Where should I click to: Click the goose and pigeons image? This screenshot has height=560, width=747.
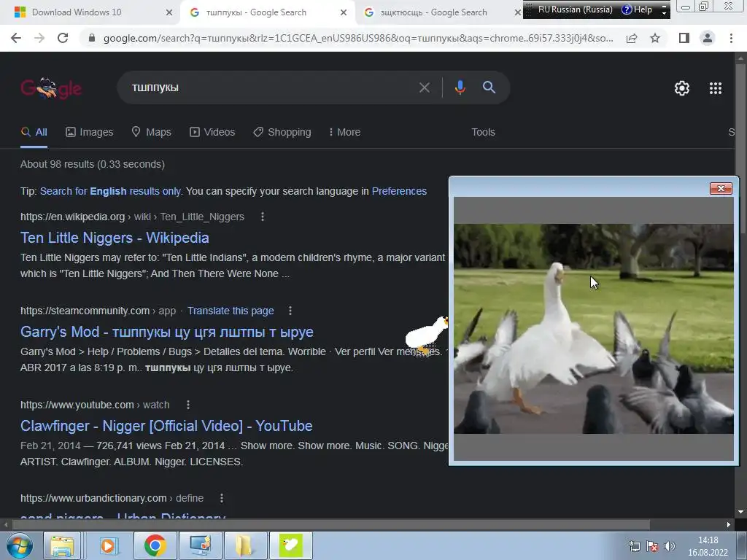pyautogui.click(x=594, y=329)
